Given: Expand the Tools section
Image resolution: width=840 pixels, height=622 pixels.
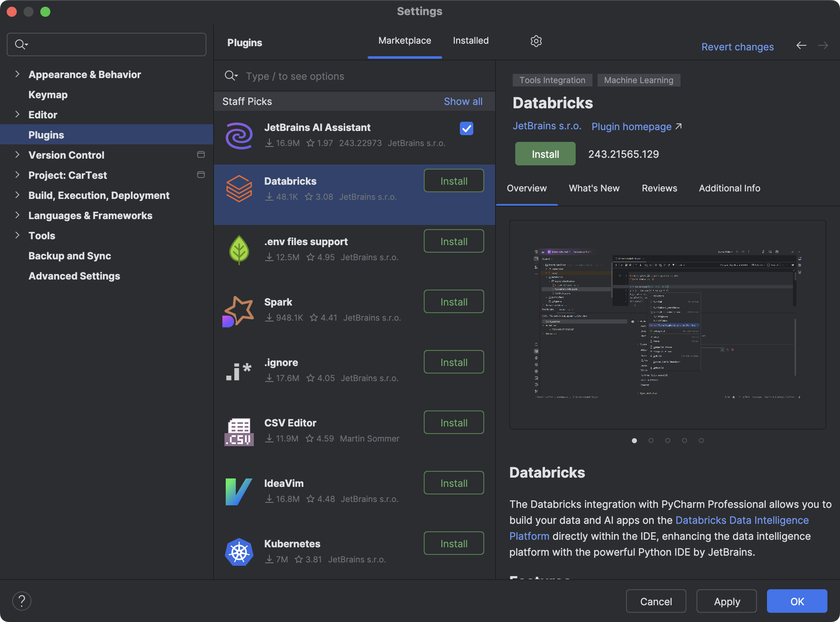Looking at the screenshot, I should [17, 235].
